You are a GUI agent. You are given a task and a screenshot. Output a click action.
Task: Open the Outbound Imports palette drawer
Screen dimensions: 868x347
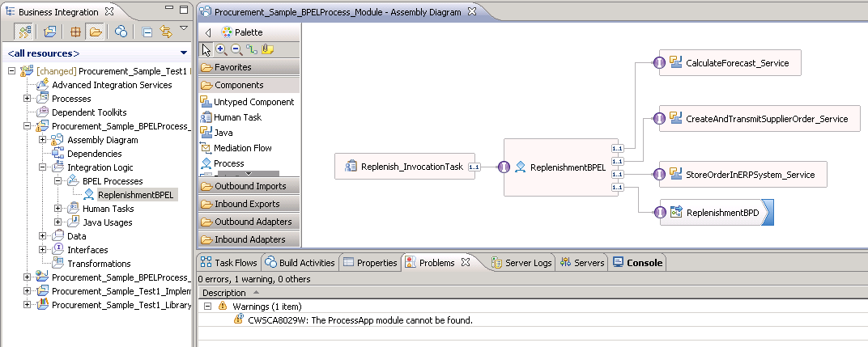249,187
